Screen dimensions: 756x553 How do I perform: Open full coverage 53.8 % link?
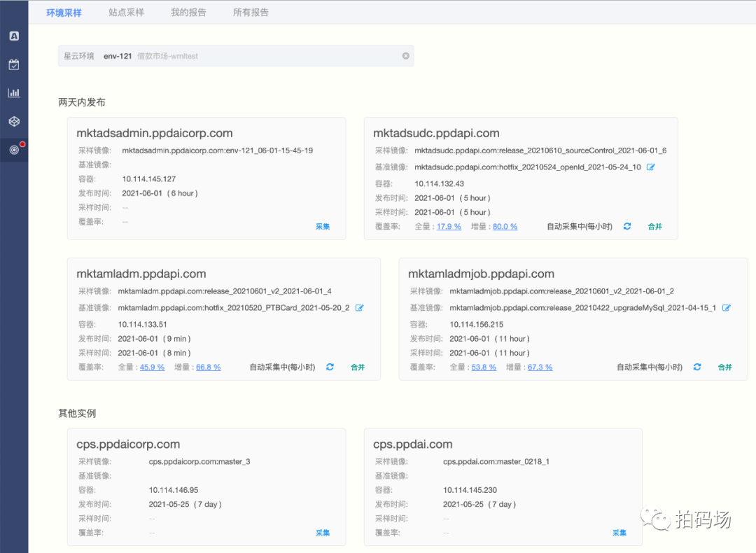point(484,367)
